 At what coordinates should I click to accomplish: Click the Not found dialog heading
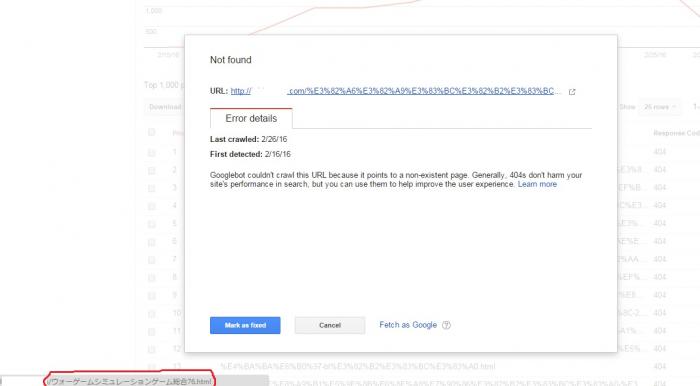tap(231, 60)
